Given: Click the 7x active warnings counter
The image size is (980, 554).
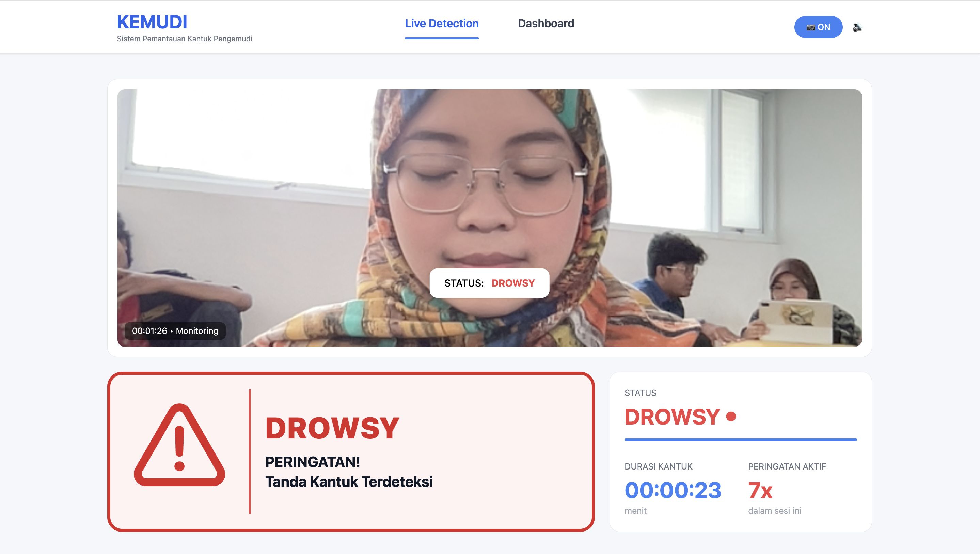Looking at the screenshot, I should 760,490.
